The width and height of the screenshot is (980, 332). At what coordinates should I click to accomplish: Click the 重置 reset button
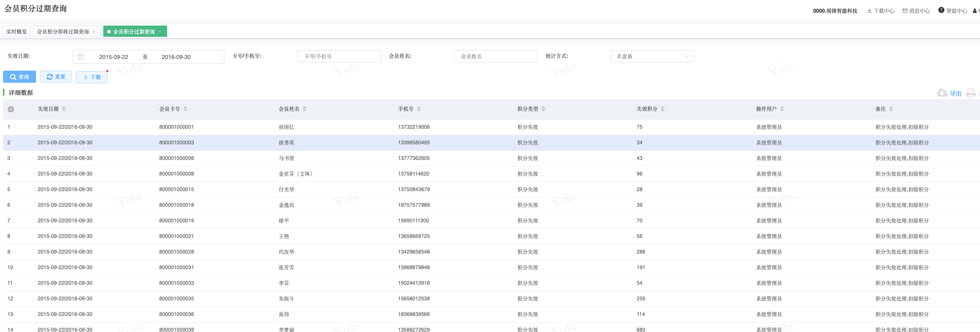[x=56, y=77]
